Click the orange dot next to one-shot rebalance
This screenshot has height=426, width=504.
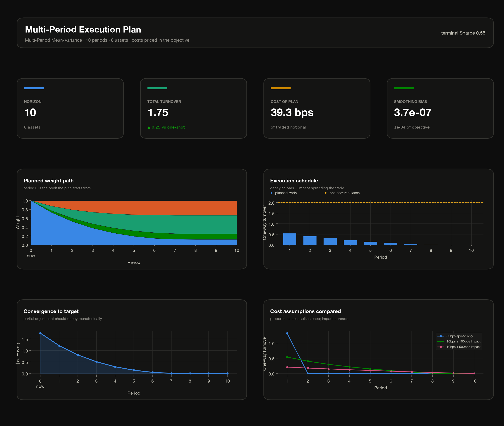[326, 193]
